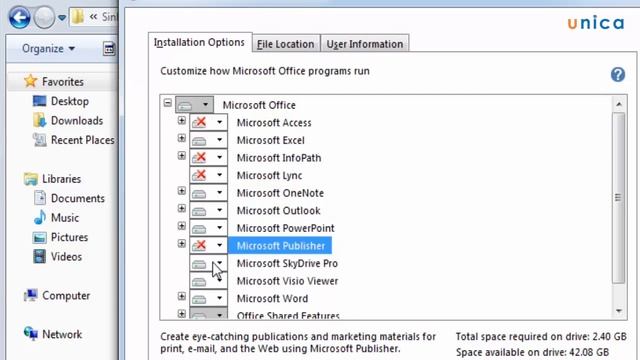Image resolution: width=640 pixels, height=360 pixels.
Task: Open the Help question mark icon
Action: 618,75
